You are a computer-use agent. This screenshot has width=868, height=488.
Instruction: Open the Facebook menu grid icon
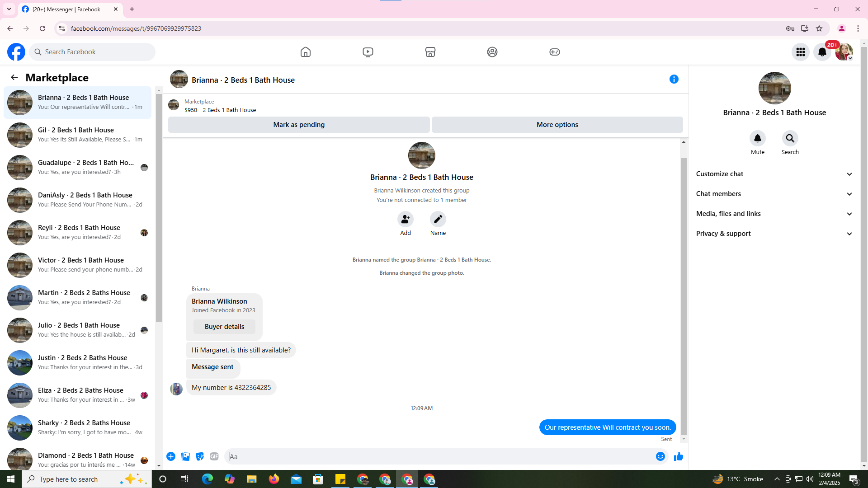(x=801, y=52)
